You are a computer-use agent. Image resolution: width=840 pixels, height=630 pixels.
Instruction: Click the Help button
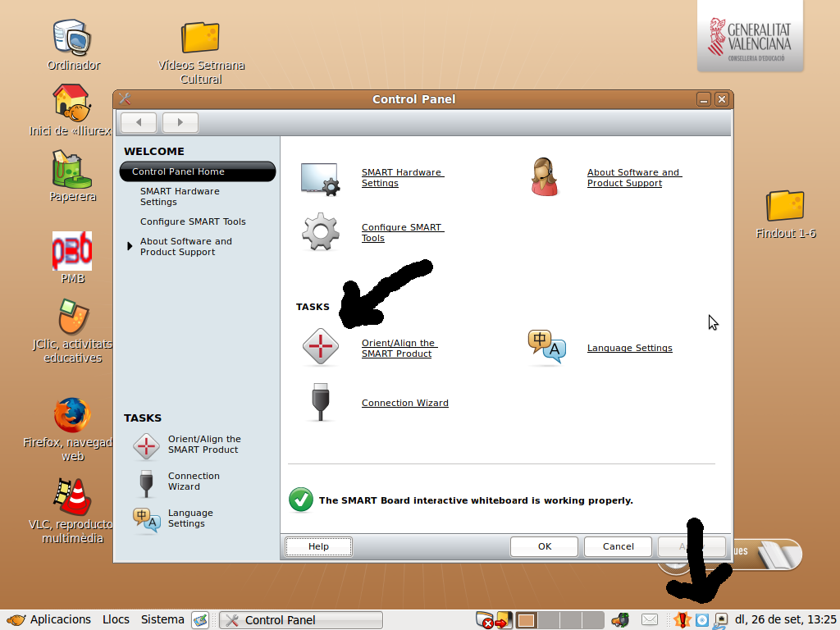click(318, 546)
